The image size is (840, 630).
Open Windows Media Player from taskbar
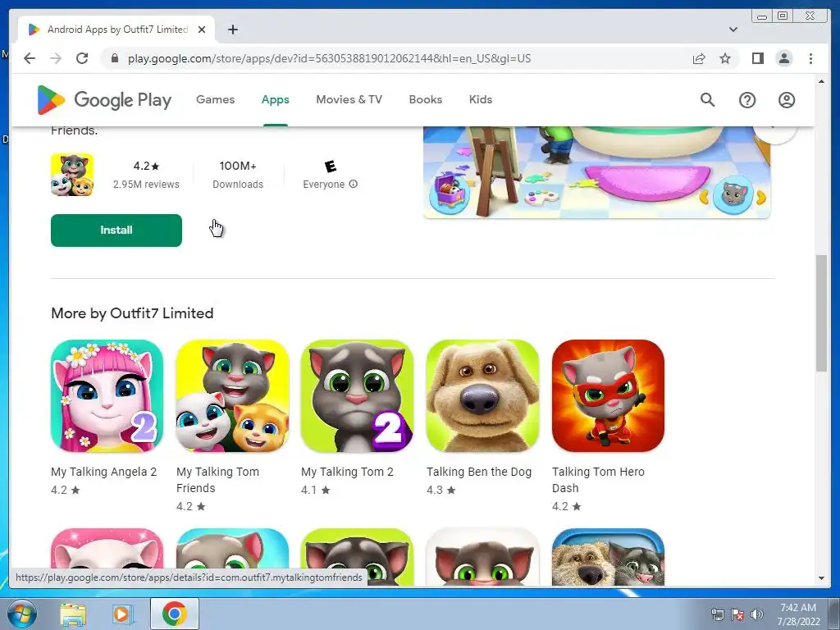pyautogui.click(x=123, y=614)
